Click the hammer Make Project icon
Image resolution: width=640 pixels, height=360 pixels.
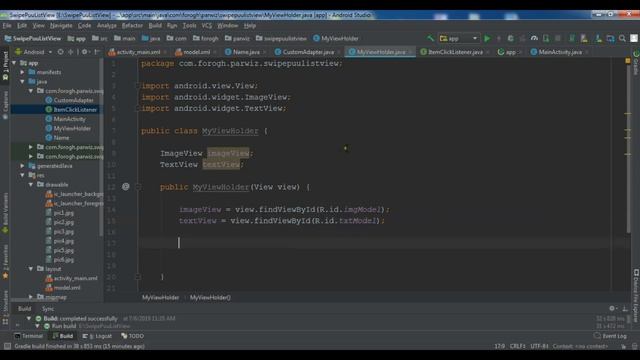pyautogui.click(x=430, y=38)
